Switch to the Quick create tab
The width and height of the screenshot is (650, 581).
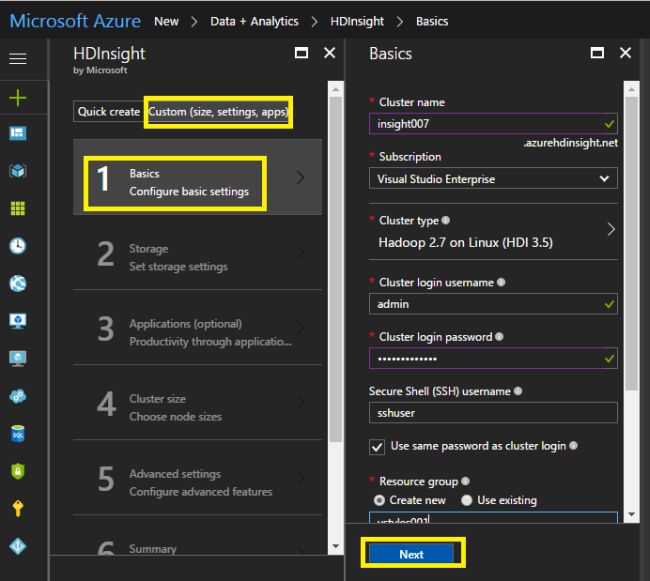pyautogui.click(x=109, y=111)
